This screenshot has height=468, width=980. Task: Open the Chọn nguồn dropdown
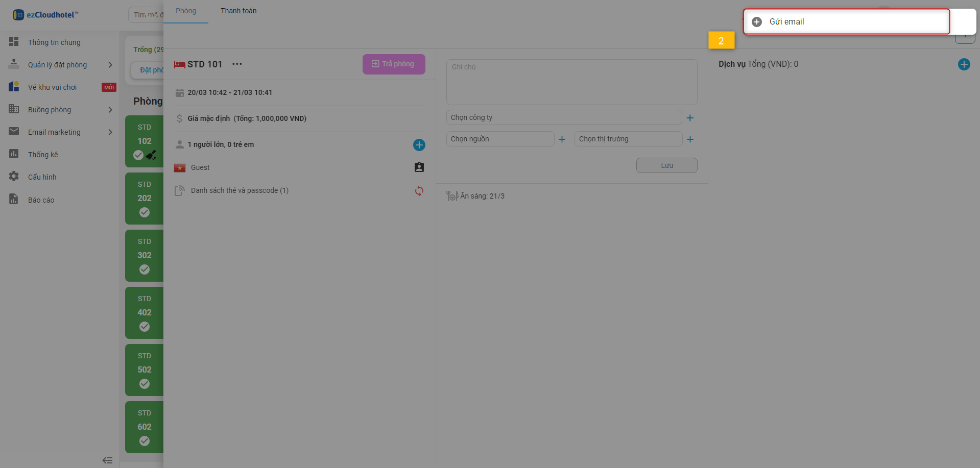coord(499,139)
